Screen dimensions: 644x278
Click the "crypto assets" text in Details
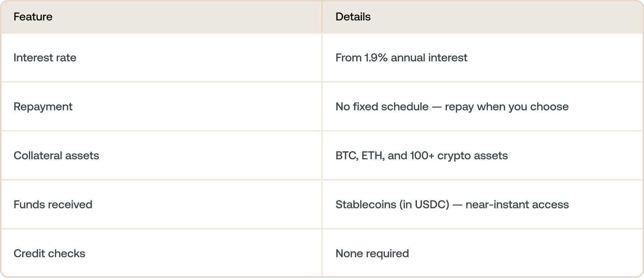pos(472,156)
